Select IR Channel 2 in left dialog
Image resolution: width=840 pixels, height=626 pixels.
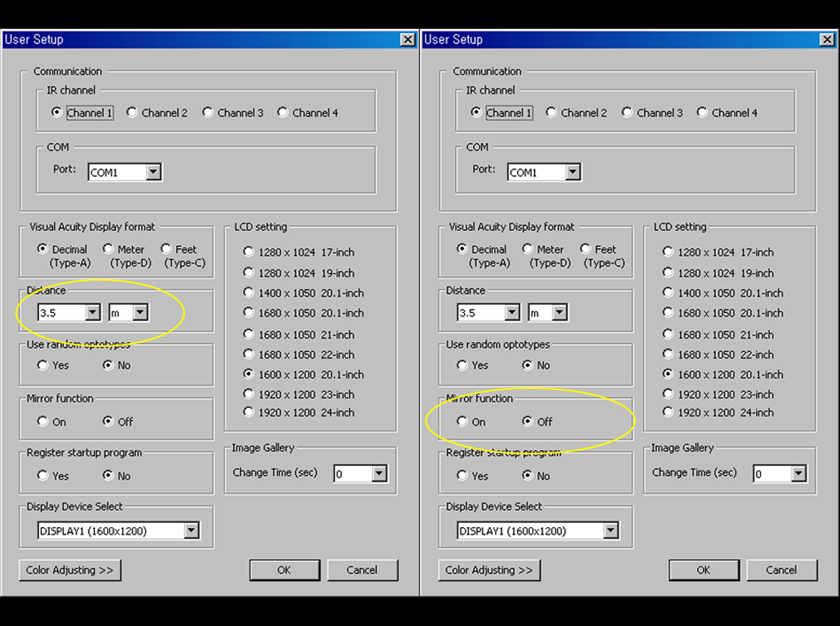[x=131, y=113]
